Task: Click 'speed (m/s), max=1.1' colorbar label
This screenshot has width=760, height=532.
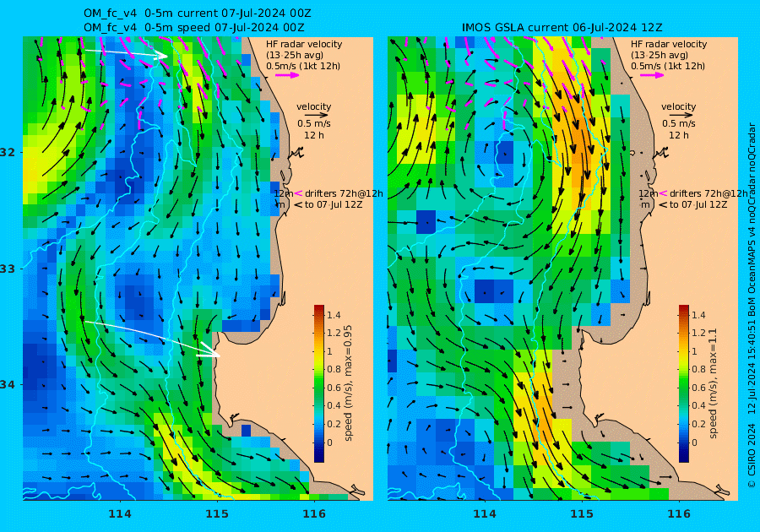Action: click(x=713, y=383)
